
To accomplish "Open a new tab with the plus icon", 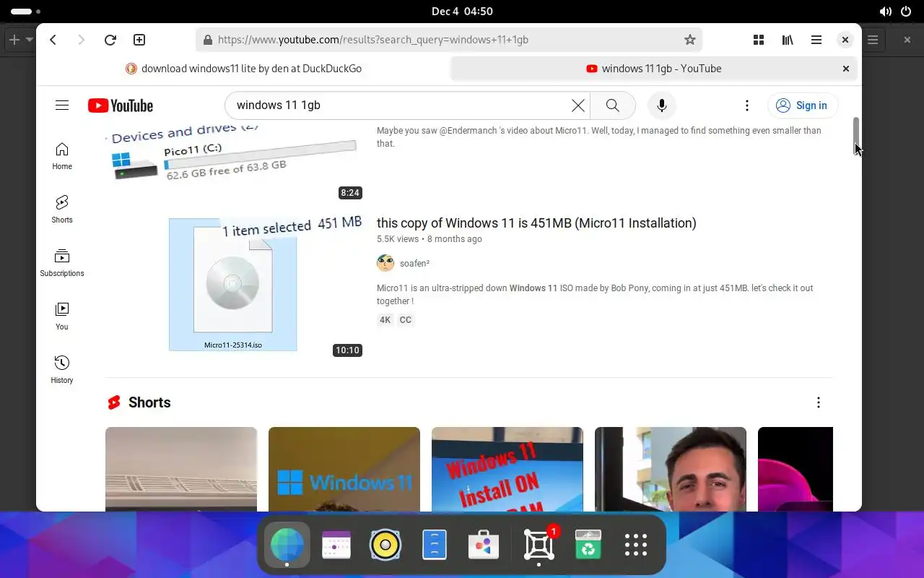I will (139, 40).
